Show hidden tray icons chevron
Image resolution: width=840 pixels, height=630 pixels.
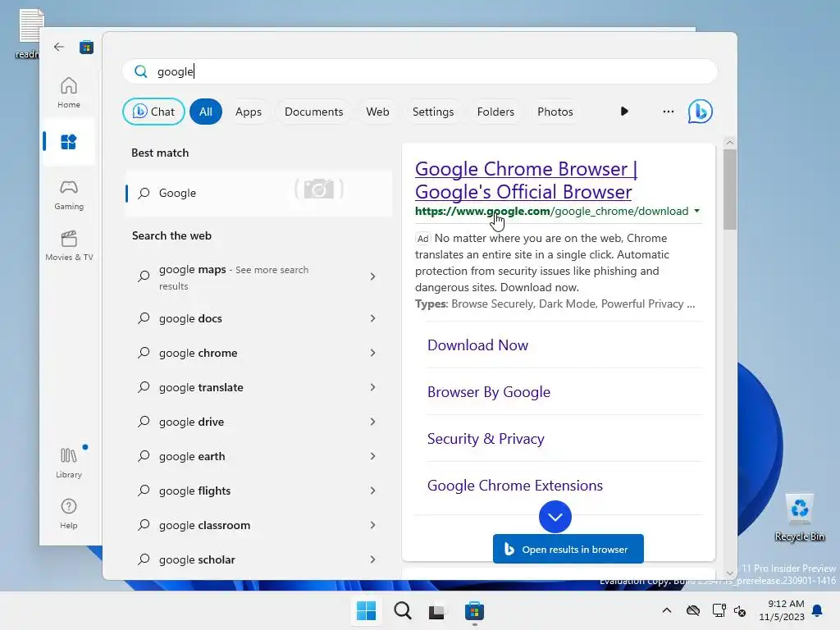(666, 610)
